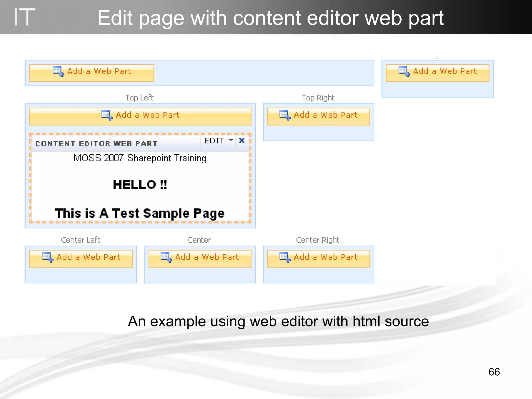532x399 pixels.
Task: Add a Web Part to far-right zone
Action: [x=437, y=73]
